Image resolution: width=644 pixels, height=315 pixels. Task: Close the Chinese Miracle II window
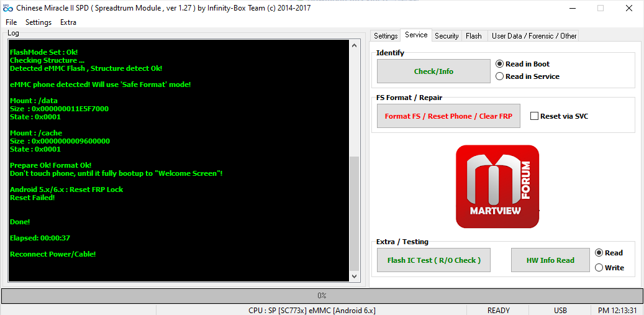pyautogui.click(x=629, y=8)
